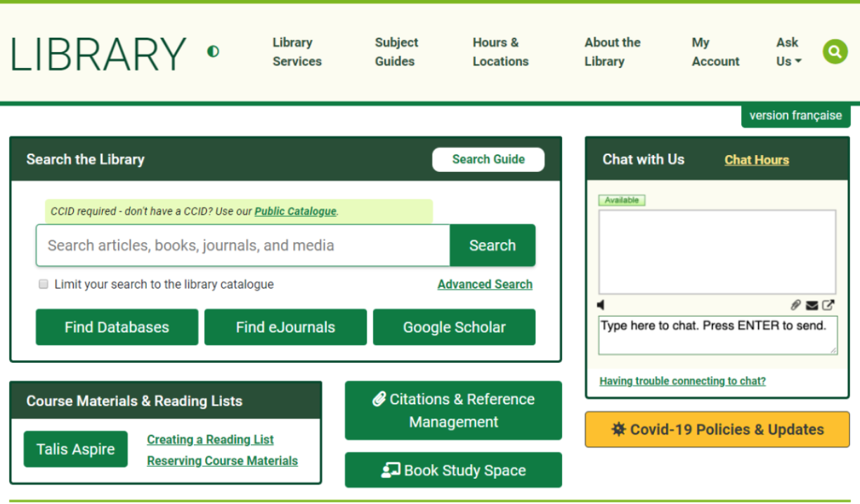Go to Hours & Locations
Screen dimensions: 860x504
point(500,52)
